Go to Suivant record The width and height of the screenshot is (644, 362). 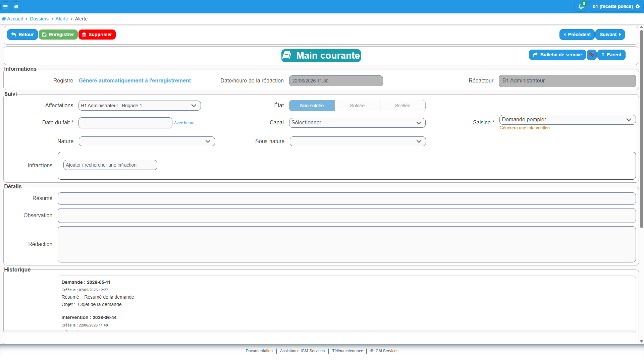tap(610, 35)
